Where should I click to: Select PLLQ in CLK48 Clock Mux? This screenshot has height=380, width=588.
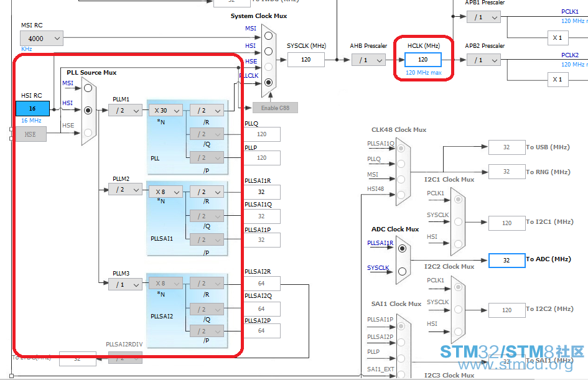click(x=401, y=164)
